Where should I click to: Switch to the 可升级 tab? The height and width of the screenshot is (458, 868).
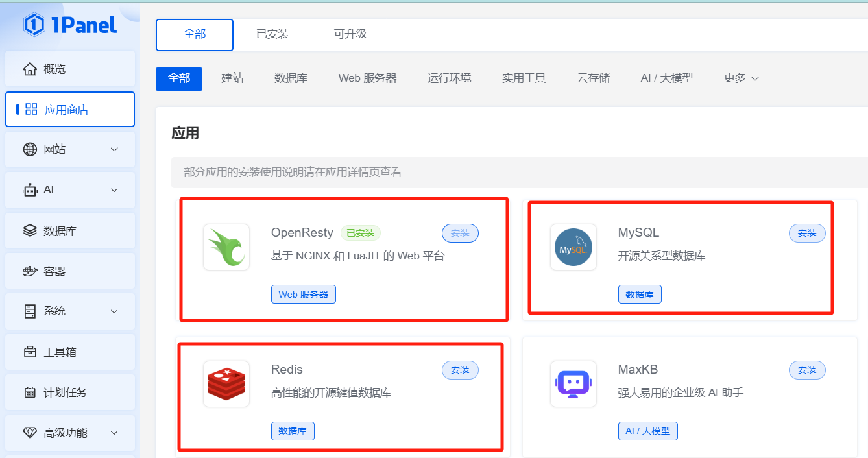350,34
